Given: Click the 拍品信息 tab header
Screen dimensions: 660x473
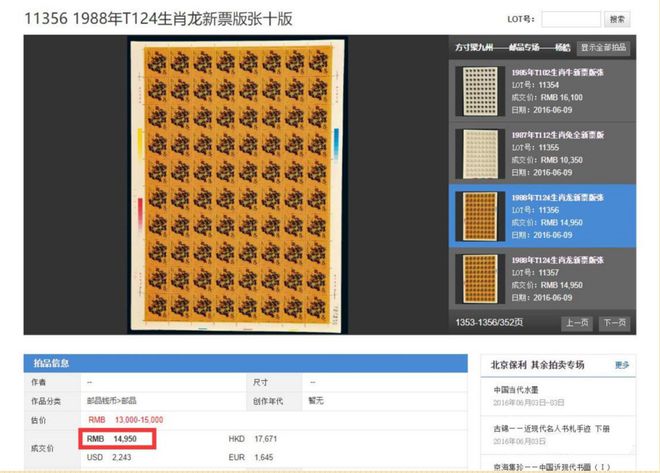Looking at the screenshot, I should [51, 363].
